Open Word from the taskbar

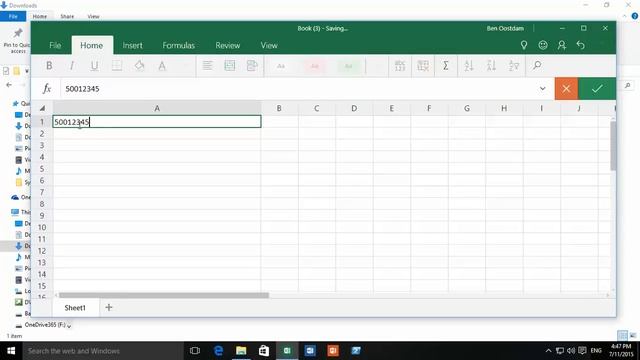tap(310, 351)
